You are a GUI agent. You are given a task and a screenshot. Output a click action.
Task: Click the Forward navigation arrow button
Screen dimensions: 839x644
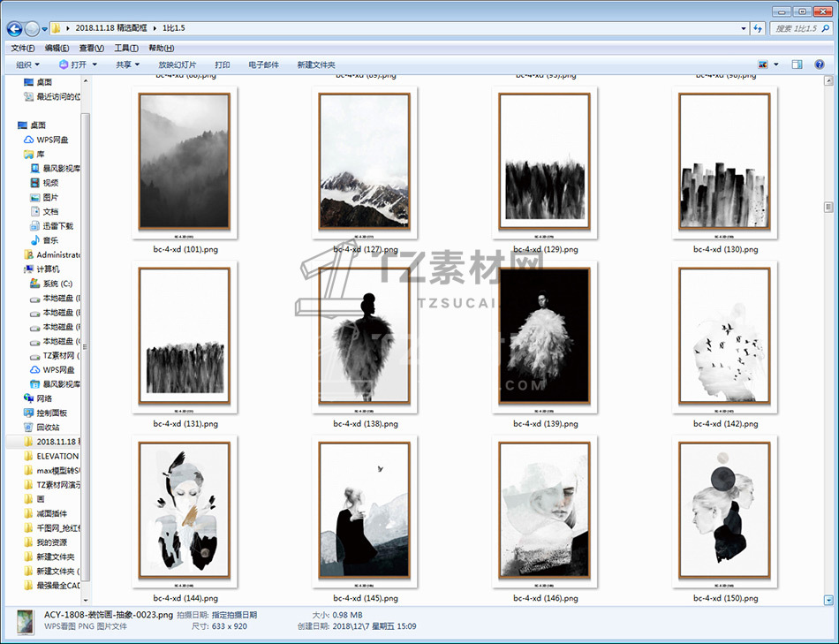coord(33,28)
